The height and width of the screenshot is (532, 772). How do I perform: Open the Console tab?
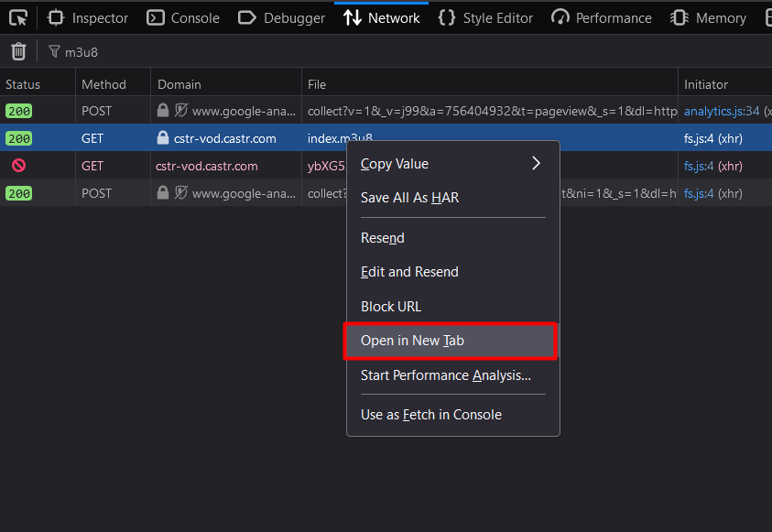point(183,18)
